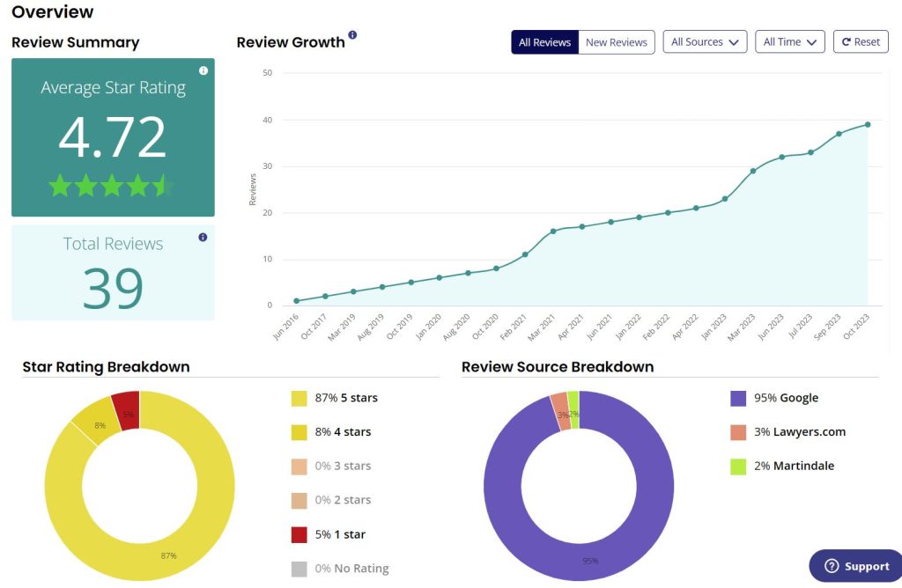Click the 87% yellow donut segment
902x588 pixels.
[168, 555]
